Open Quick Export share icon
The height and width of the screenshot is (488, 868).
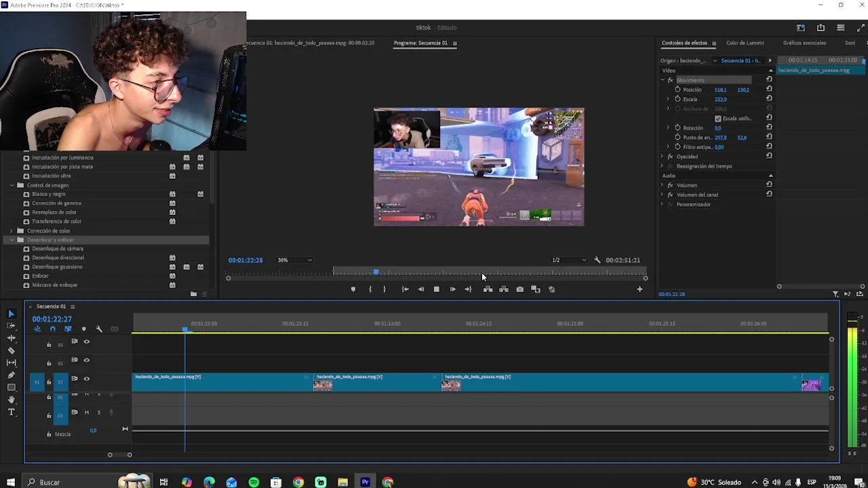coord(821,28)
